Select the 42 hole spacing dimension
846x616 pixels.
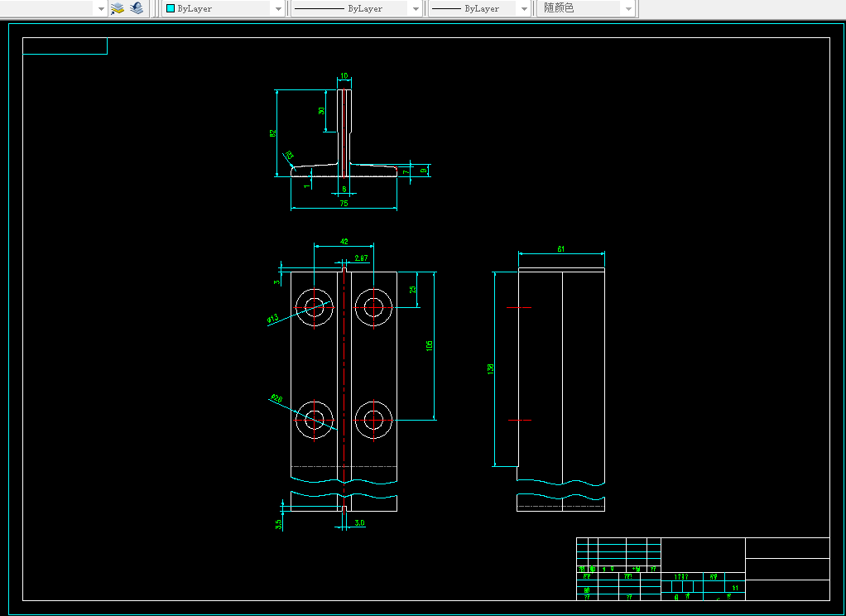point(344,242)
